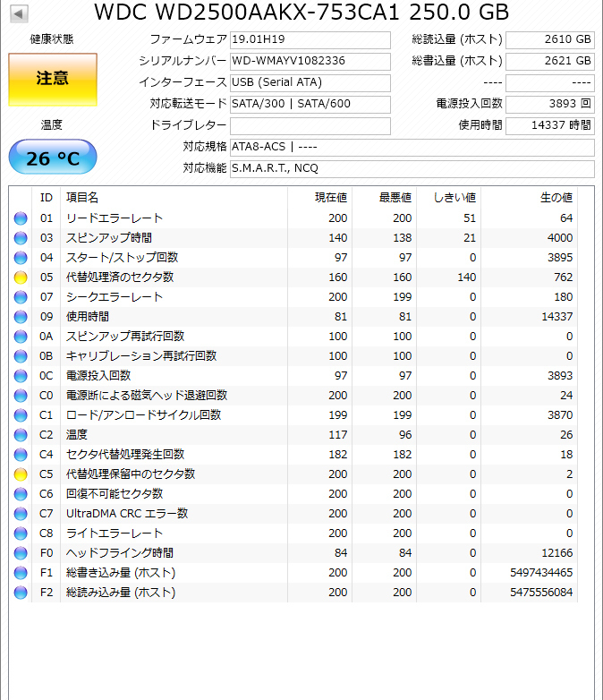Image resolution: width=603 pixels, height=700 pixels.
Task: Select worst value 199 in シークエラーレート row
Action: point(402,297)
